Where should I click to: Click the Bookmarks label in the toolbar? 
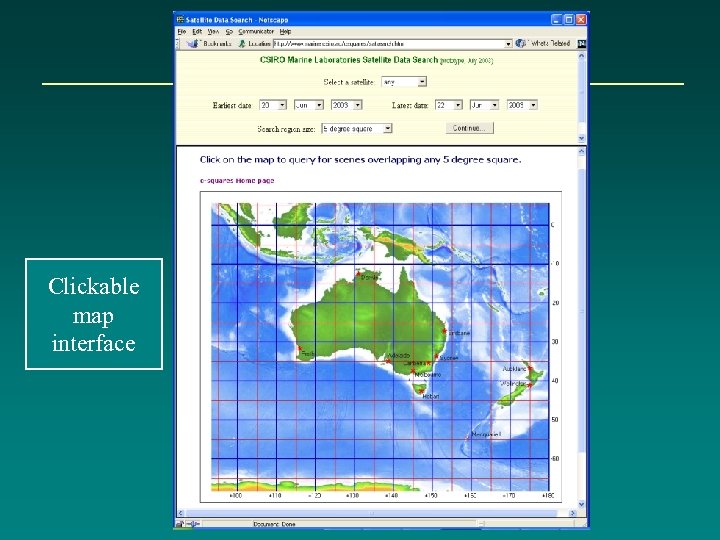[x=217, y=44]
